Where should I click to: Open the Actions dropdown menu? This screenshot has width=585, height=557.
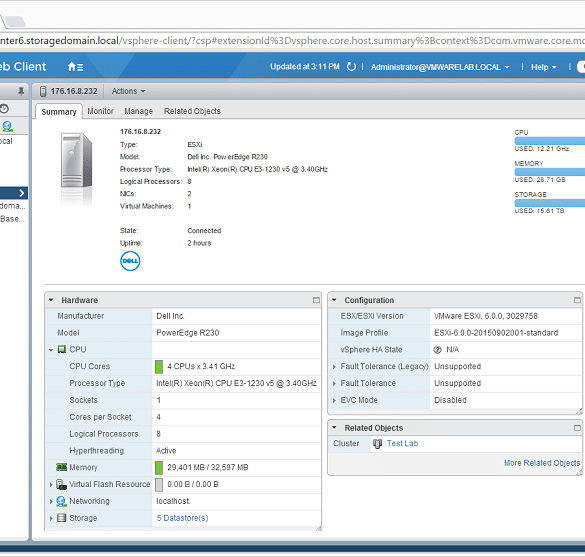(x=128, y=91)
